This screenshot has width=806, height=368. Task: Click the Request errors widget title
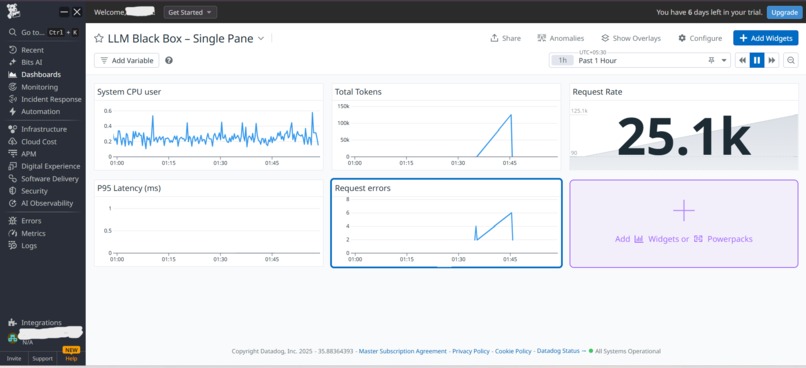pyautogui.click(x=362, y=188)
